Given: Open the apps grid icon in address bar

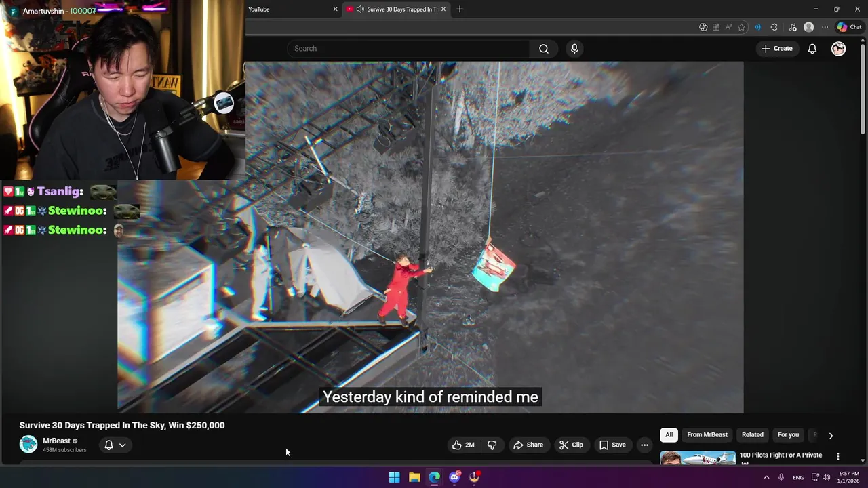Looking at the screenshot, I should [x=715, y=27].
